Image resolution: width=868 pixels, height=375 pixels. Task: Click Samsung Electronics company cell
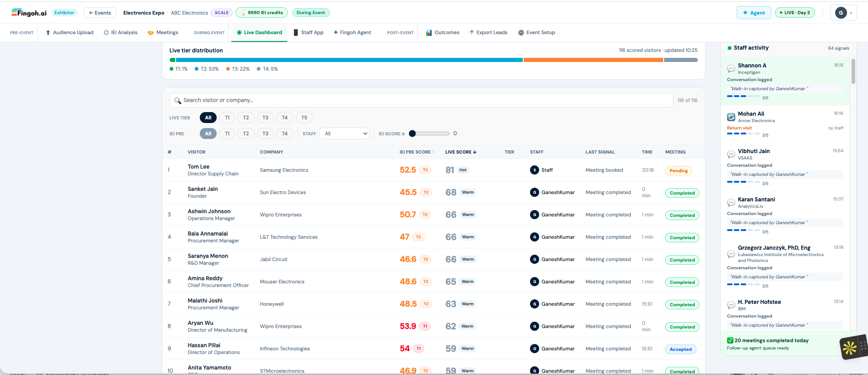pyautogui.click(x=284, y=170)
